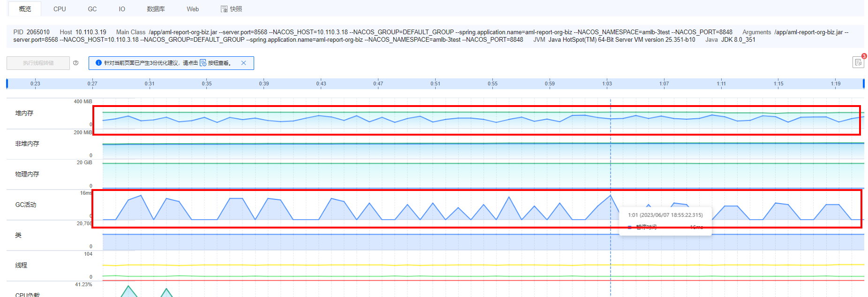Switch to the GC tab

92,9
